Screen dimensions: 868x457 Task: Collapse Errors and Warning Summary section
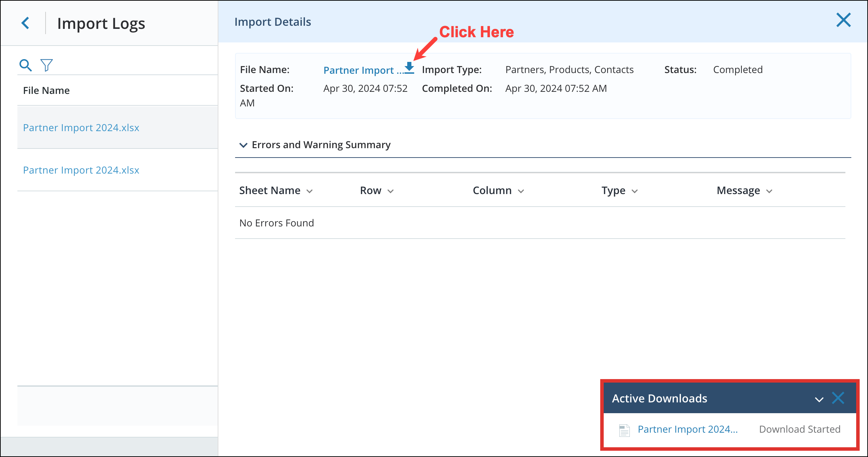coord(243,145)
